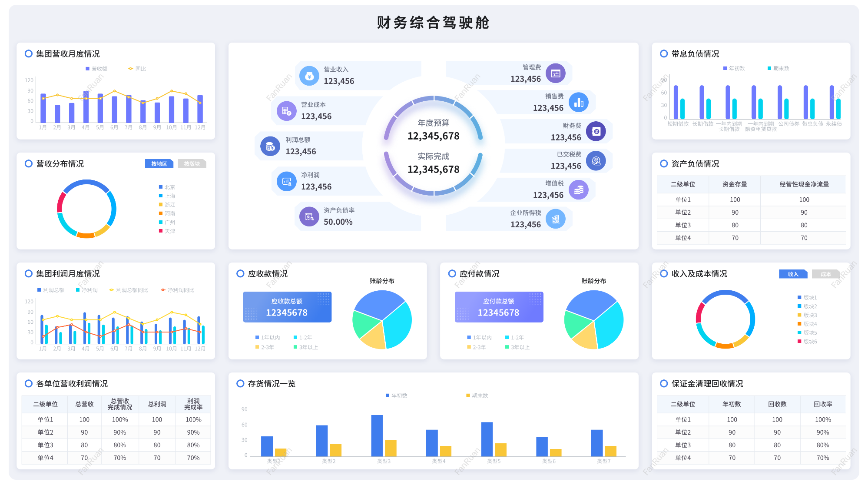Viewport: 868px width, 482px height.
Task: Click the 增值税 coin stack icon
Action: pos(579,190)
